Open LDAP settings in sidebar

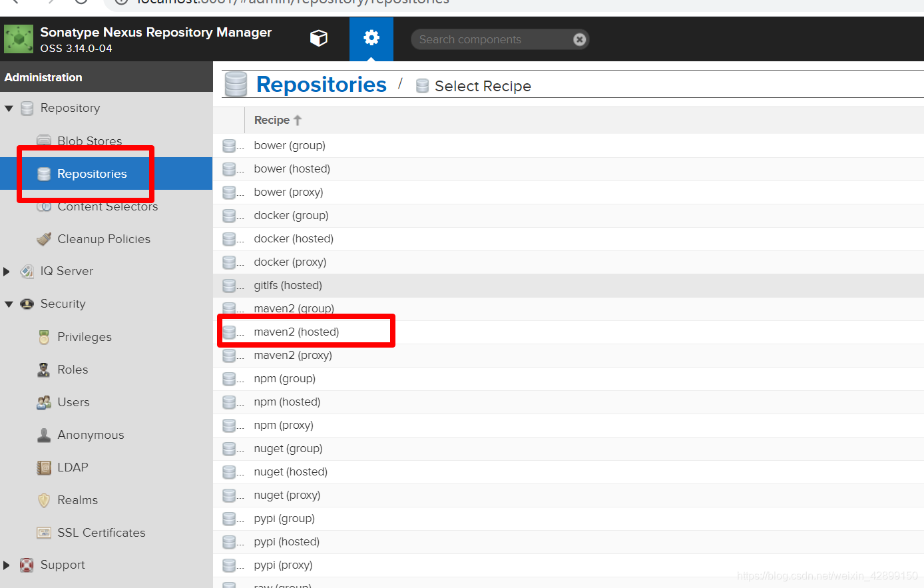pyautogui.click(x=73, y=467)
